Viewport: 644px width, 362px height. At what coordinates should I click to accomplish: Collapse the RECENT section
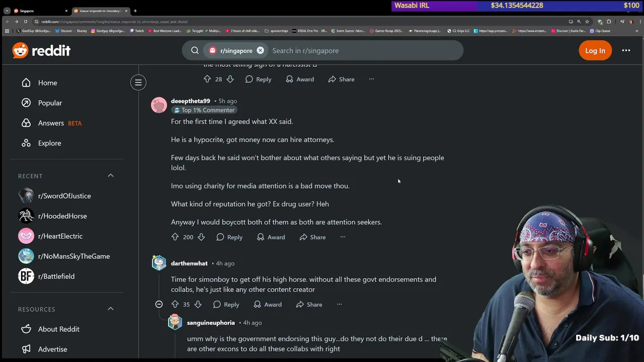point(111,175)
